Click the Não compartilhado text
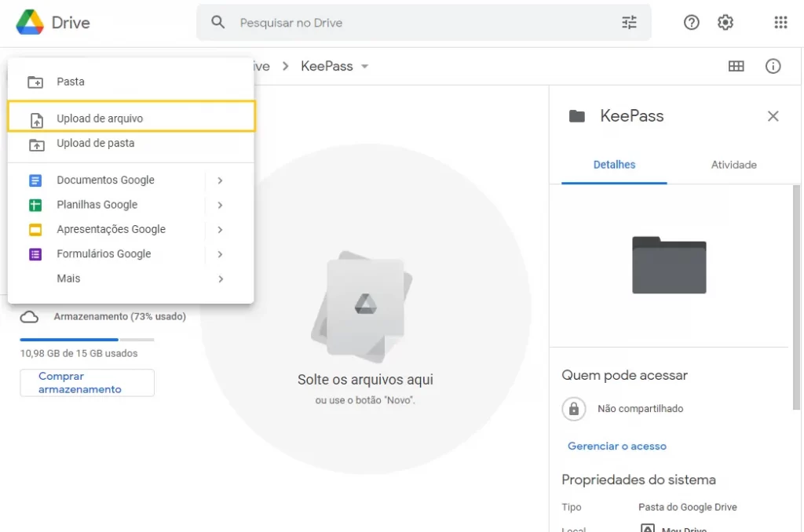The width and height of the screenshot is (804, 532). pyautogui.click(x=640, y=409)
